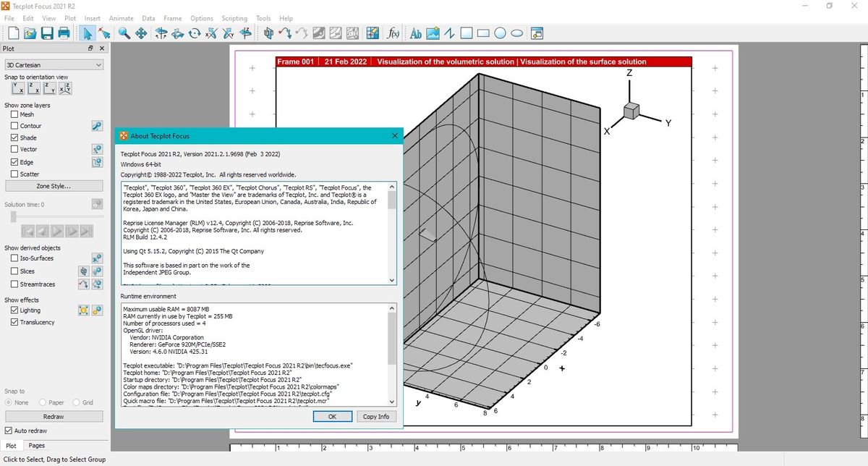The image size is (868, 466).
Task: Insert an image with the picture icon
Action: click(433, 33)
